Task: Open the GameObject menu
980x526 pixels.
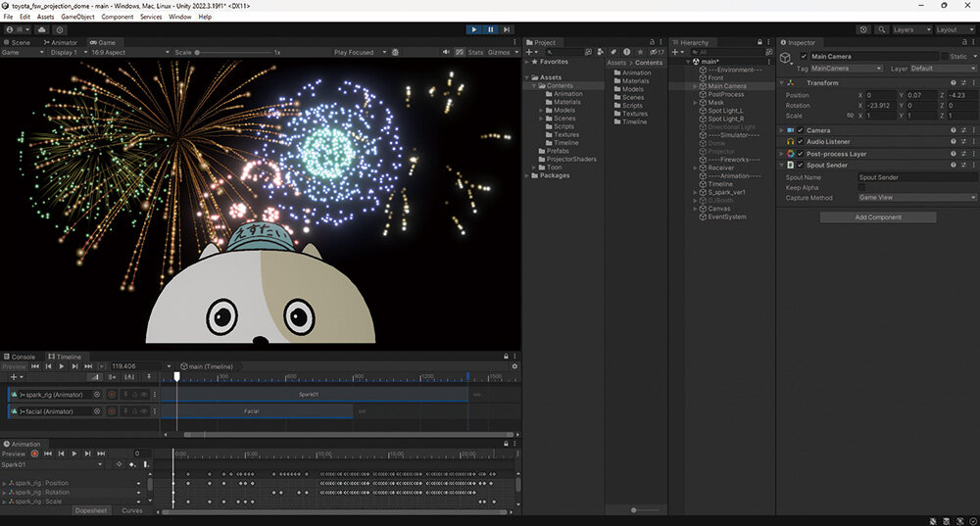Action: click(78, 17)
